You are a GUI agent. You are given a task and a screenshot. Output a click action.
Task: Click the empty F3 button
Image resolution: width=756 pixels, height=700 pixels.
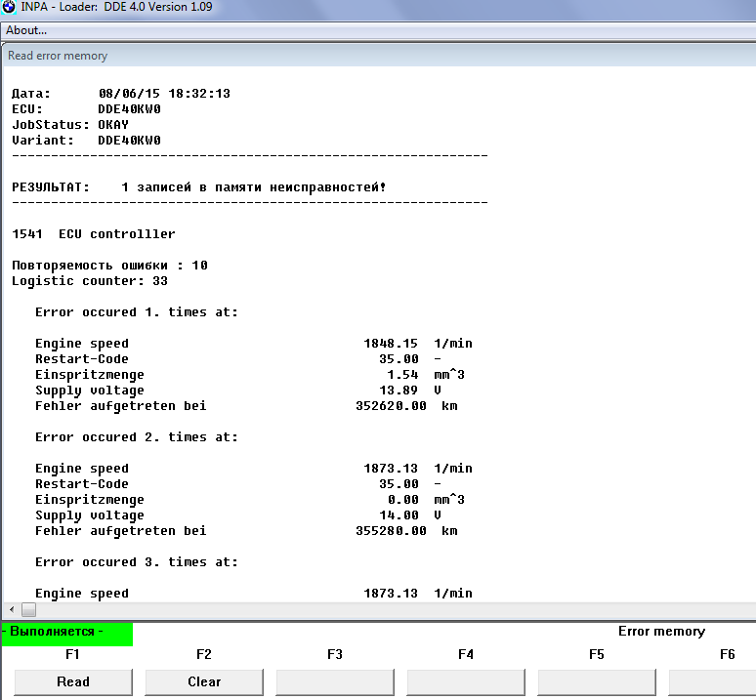[335, 681]
